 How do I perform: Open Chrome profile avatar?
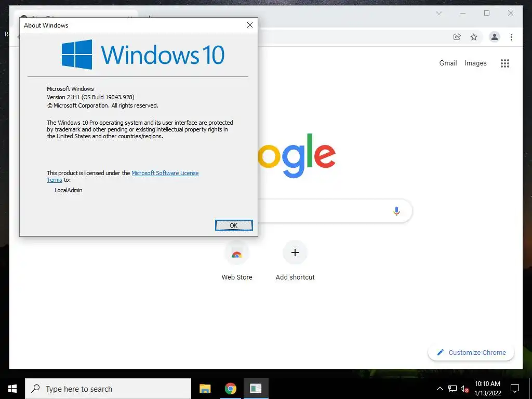(495, 37)
